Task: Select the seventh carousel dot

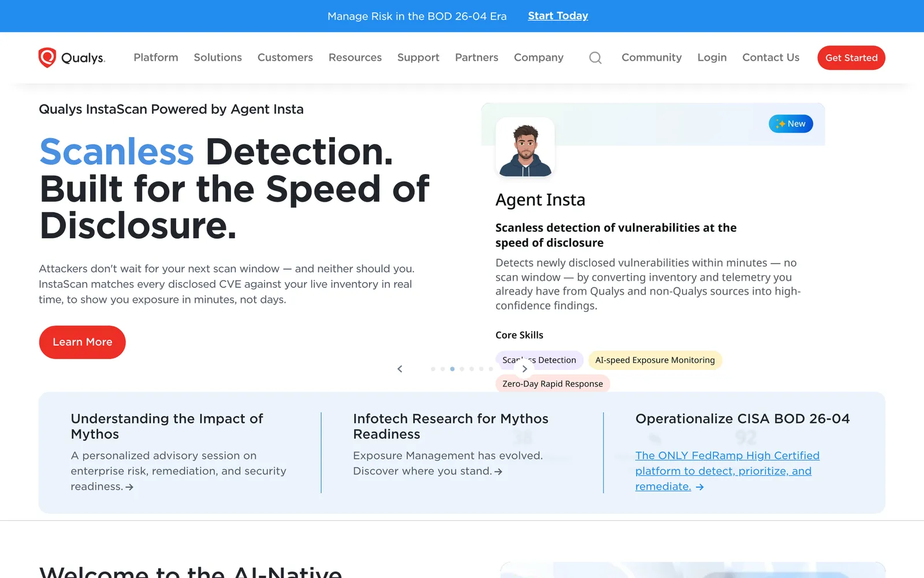Action: tap(491, 369)
